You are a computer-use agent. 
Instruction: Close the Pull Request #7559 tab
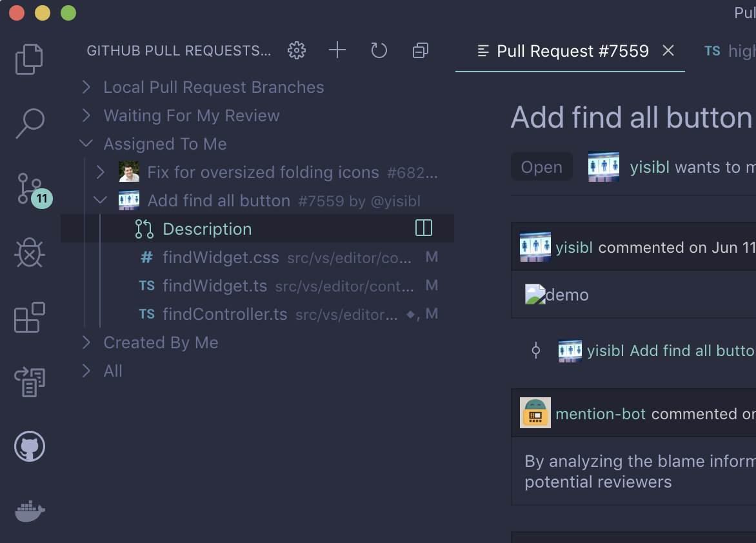click(668, 51)
